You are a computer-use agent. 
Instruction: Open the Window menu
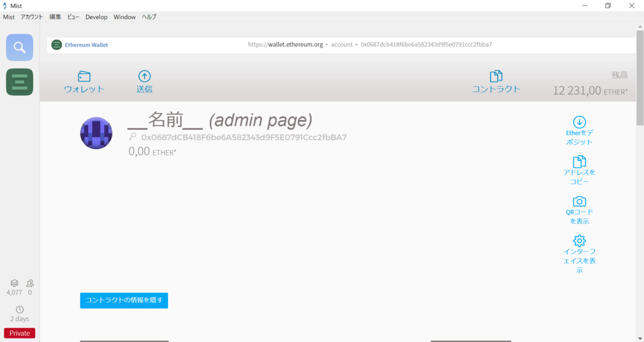pyautogui.click(x=125, y=17)
